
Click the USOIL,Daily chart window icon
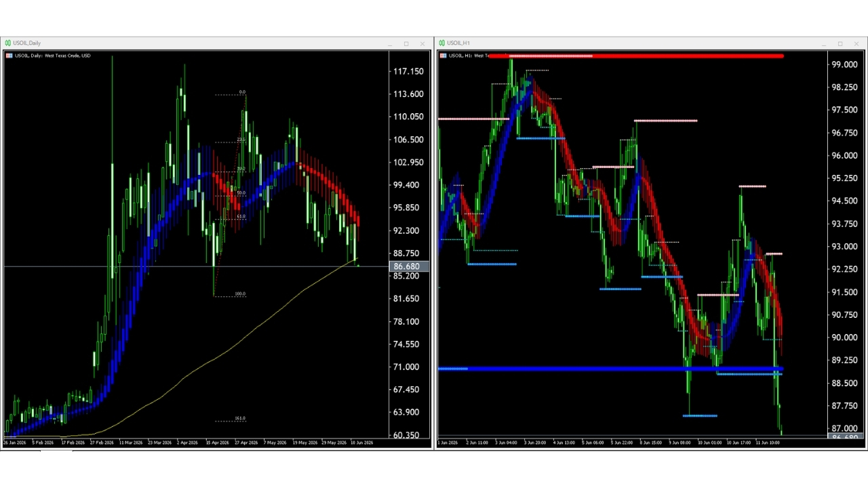(8, 43)
